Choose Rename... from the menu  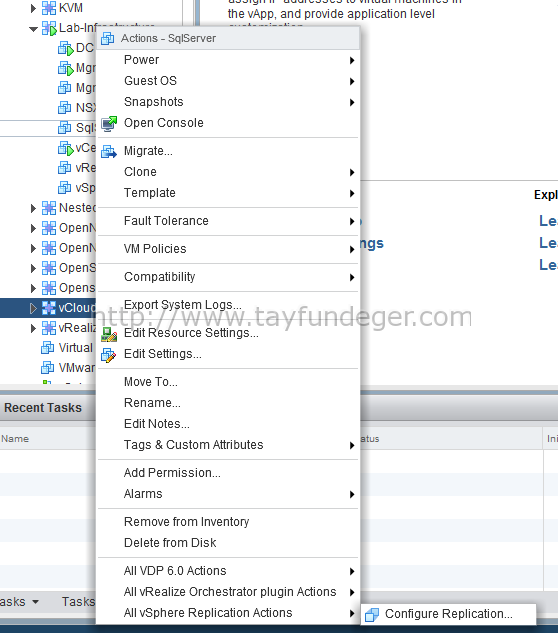(x=228, y=403)
